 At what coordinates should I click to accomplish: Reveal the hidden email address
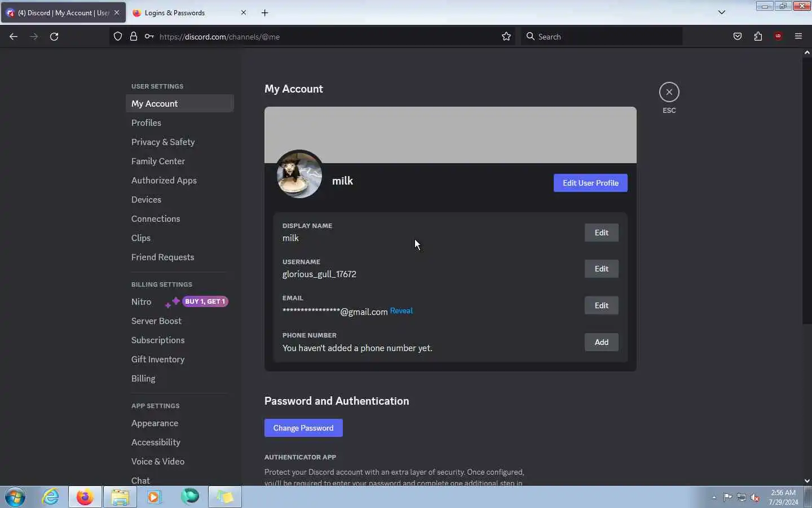point(401,311)
